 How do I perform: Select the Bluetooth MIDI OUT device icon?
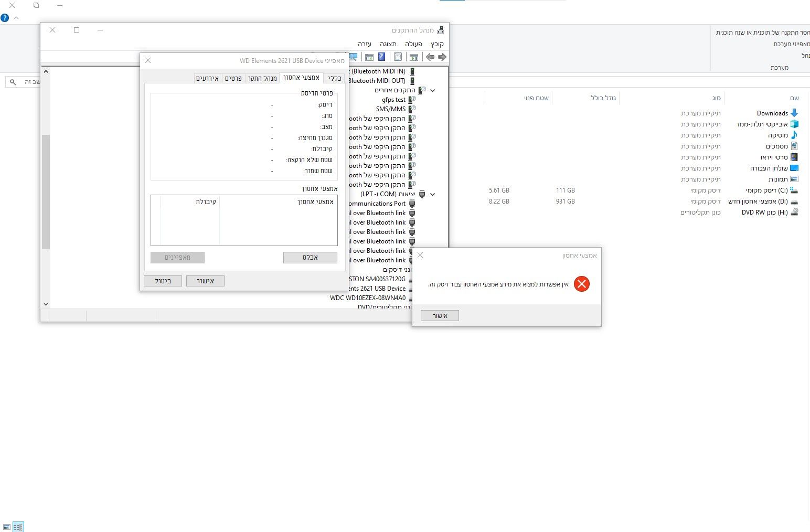click(x=412, y=81)
